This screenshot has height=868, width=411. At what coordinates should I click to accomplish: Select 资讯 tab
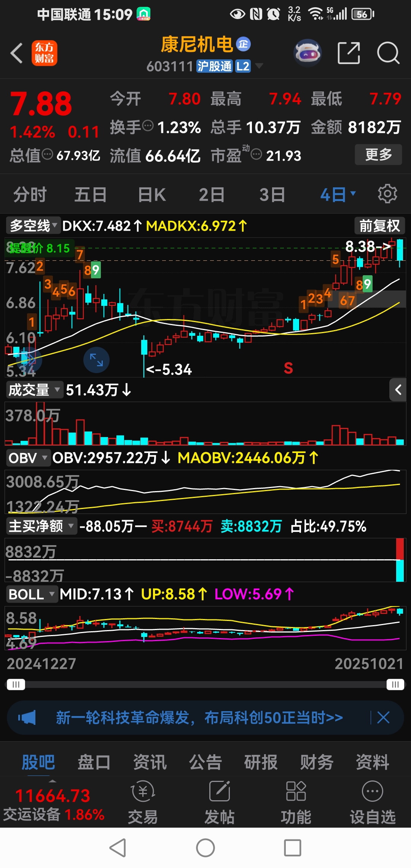coord(150,762)
